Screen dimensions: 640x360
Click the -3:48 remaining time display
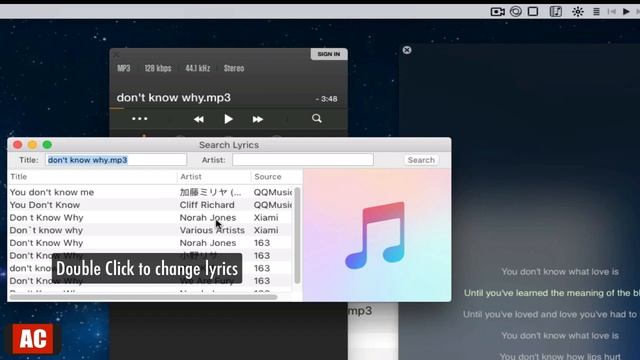pyautogui.click(x=327, y=99)
